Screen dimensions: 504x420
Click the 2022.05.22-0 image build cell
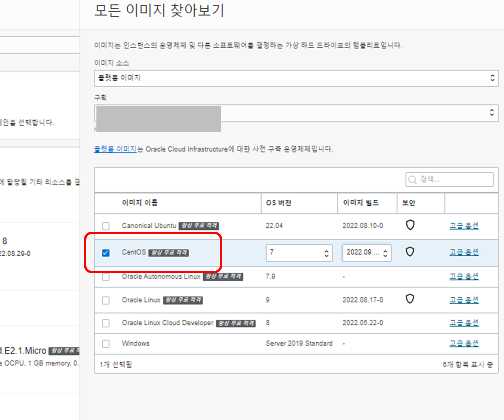pos(363,323)
